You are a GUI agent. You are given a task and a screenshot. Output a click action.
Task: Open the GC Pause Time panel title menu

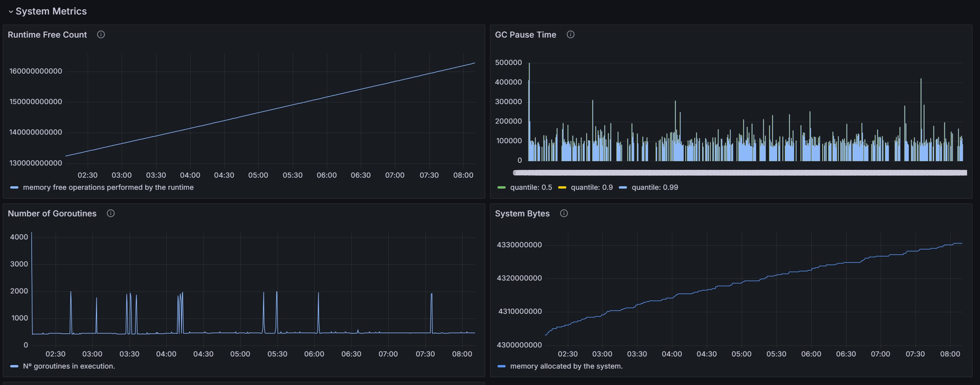(526, 35)
